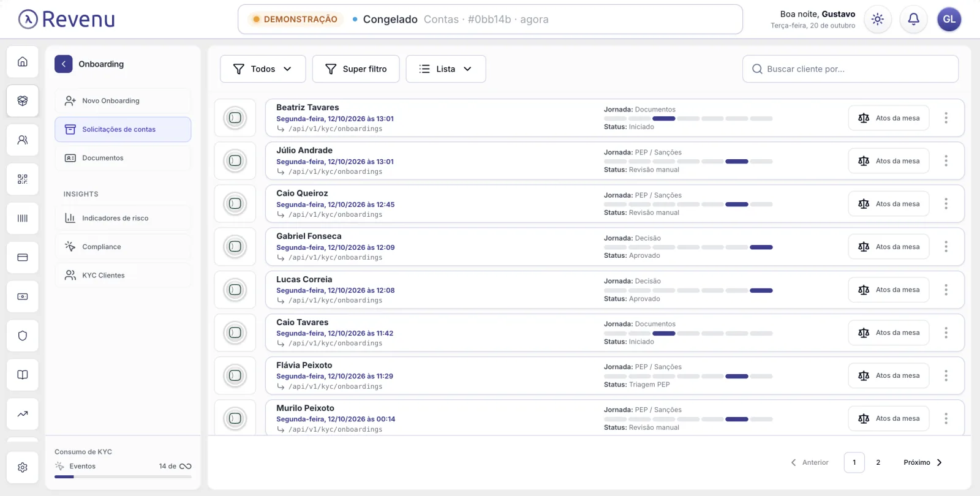Viewport: 980px width, 496px height.
Task: Open the home icon in left rail
Action: [23, 62]
